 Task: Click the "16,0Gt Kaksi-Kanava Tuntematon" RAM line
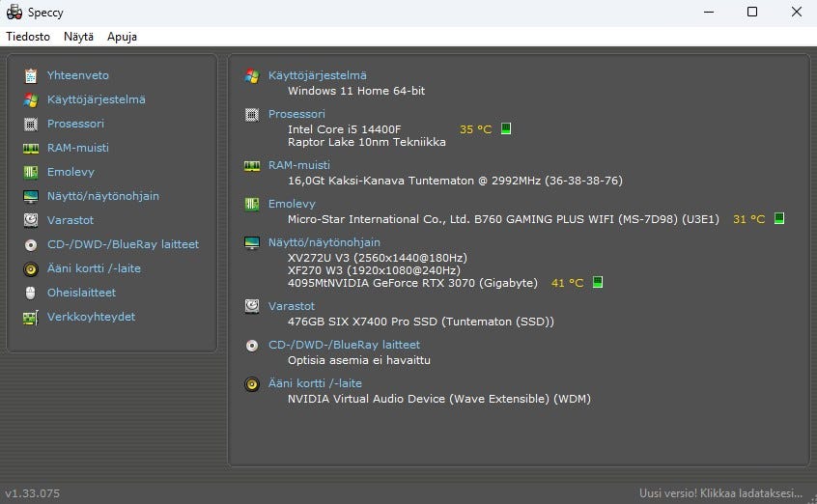tap(455, 181)
